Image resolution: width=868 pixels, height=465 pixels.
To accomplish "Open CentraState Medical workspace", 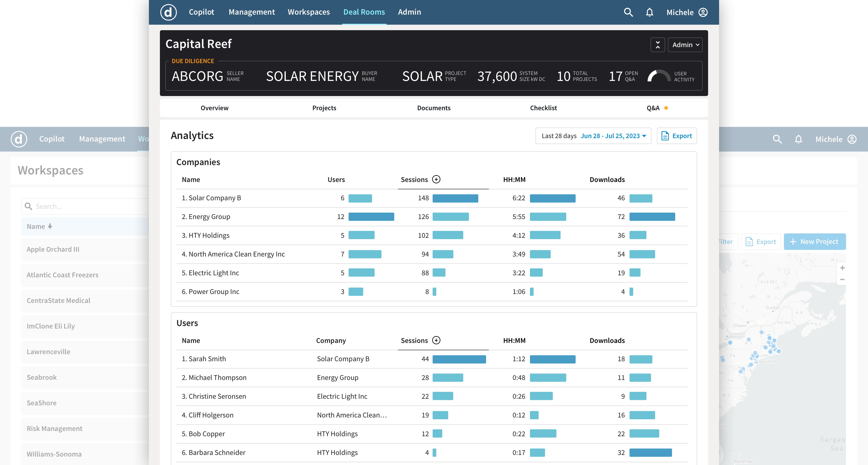I will 85,300.
